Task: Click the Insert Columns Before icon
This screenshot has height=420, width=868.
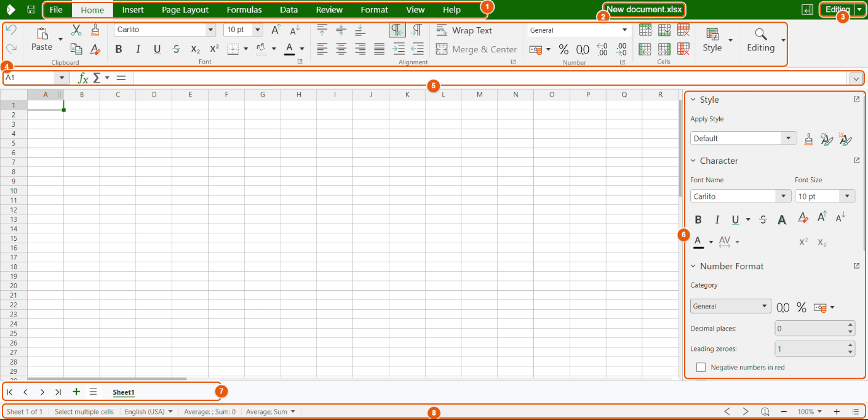Action: 645,49
